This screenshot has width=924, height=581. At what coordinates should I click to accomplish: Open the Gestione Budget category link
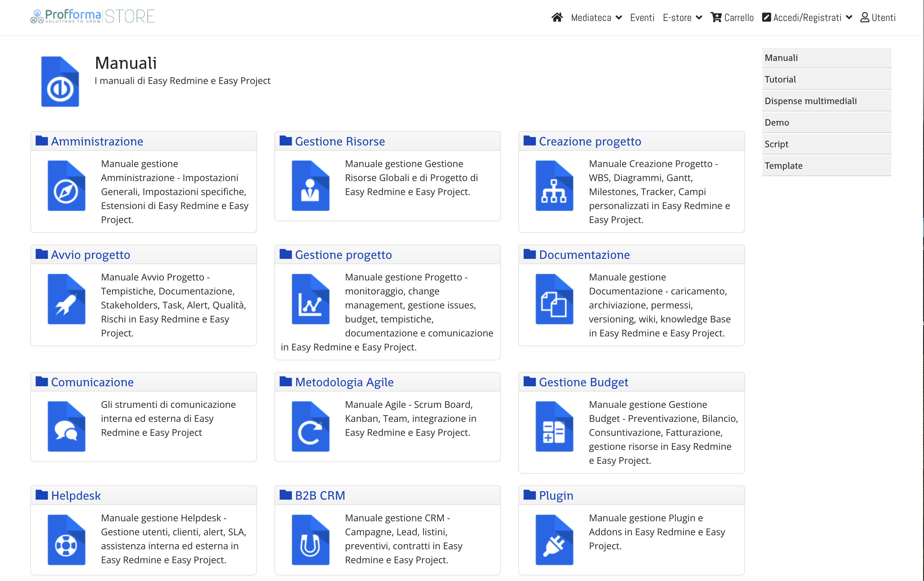point(583,382)
